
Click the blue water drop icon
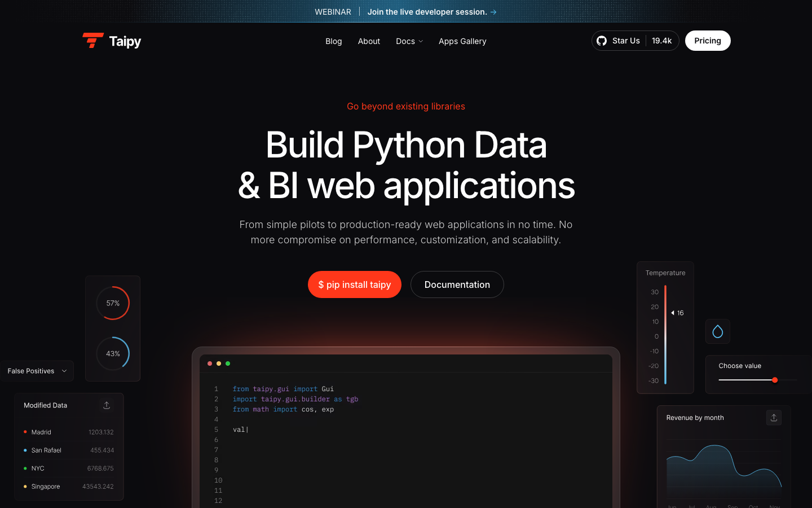pos(718,331)
